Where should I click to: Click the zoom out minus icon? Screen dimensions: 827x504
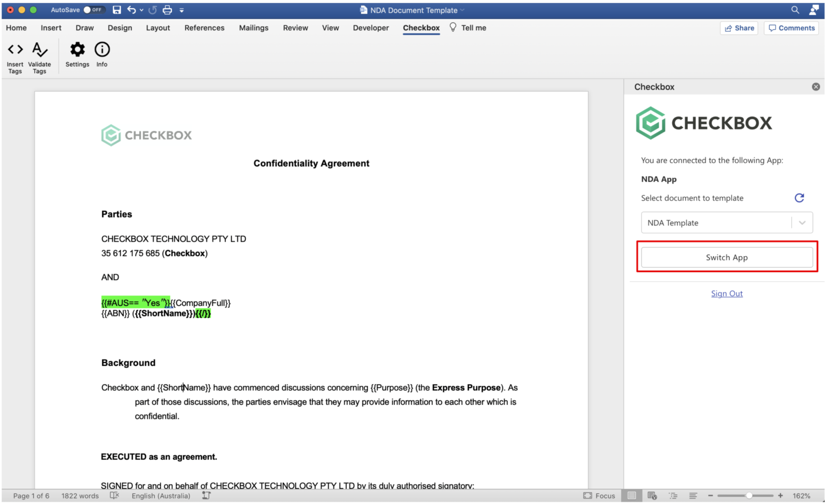click(710, 496)
